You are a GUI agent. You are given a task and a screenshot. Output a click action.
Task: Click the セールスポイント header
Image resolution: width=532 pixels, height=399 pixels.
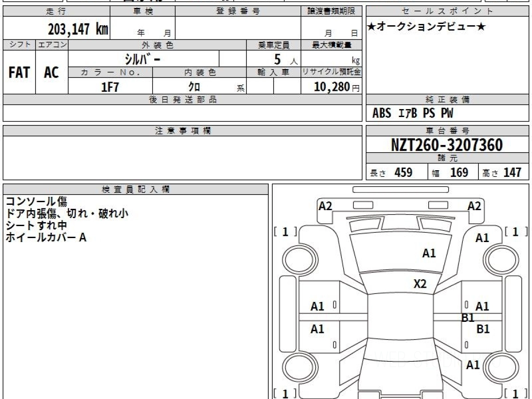(447, 12)
